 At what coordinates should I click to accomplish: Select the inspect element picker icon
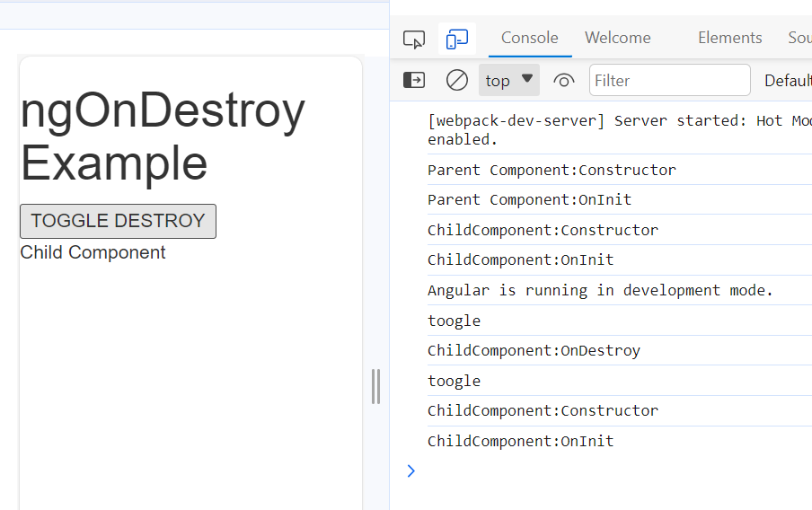click(x=414, y=39)
